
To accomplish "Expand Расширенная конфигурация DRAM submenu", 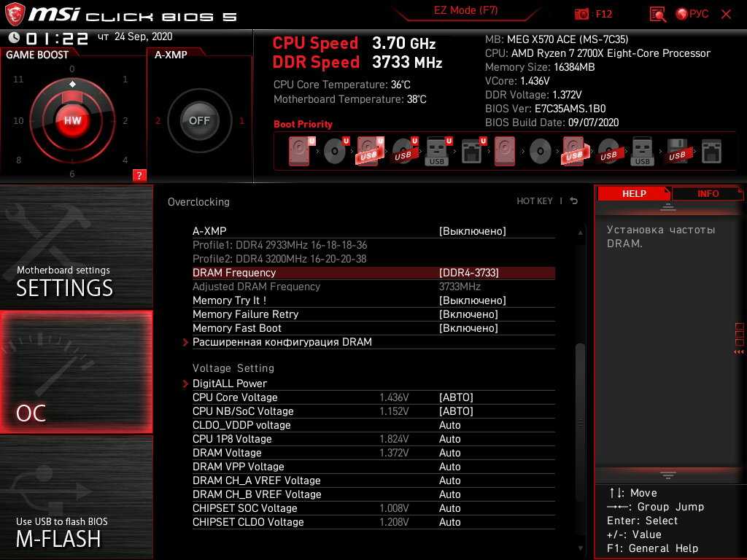I will click(x=282, y=342).
